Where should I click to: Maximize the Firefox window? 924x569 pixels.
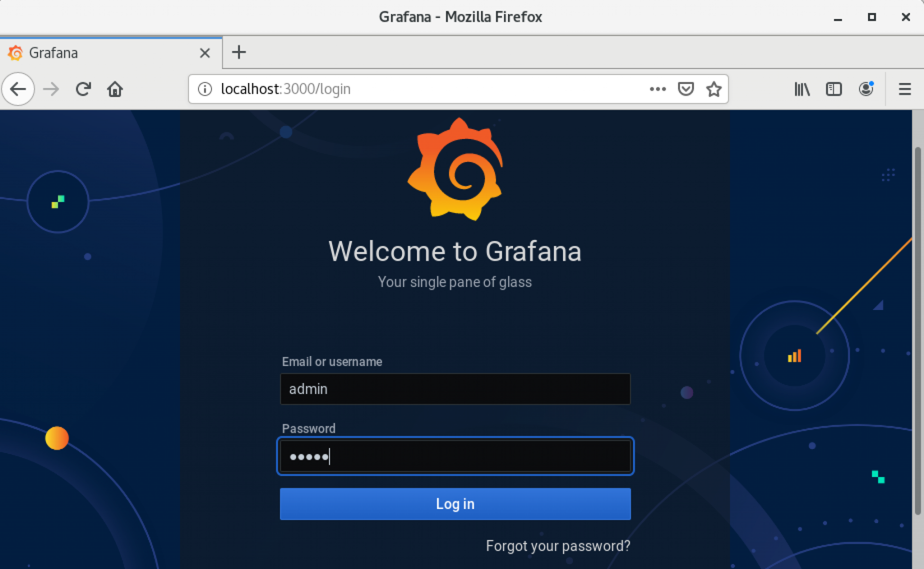pos(872,17)
